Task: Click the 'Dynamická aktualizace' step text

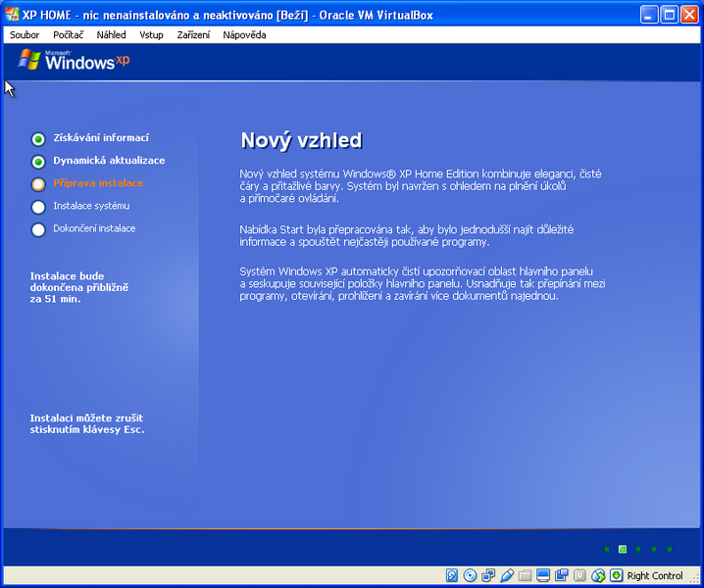Action: (x=109, y=161)
